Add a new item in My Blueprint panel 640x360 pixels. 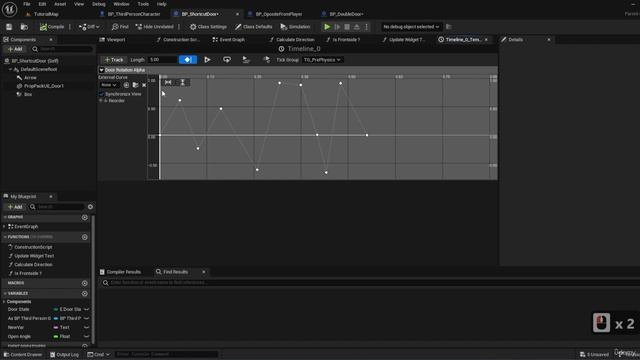pyautogui.click(x=15, y=207)
